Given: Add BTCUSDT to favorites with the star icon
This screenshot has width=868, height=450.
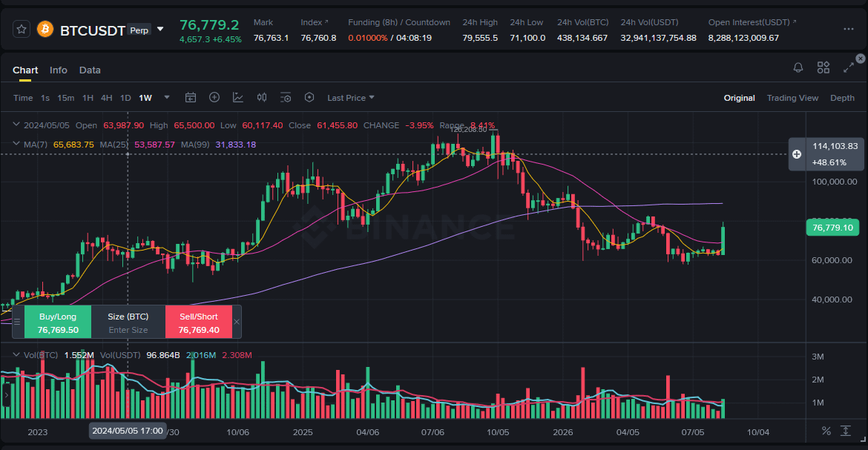Looking at the screenshot, I should point(21,30).
